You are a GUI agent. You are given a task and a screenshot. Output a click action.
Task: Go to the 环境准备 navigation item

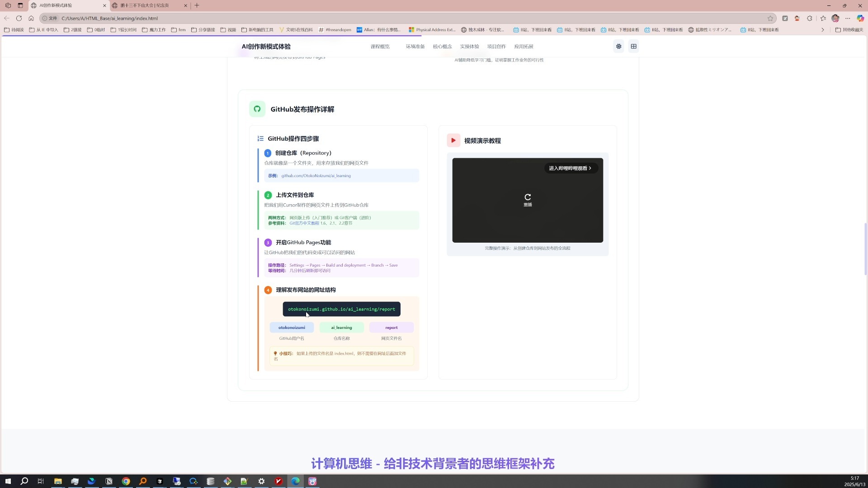point(415,47)
